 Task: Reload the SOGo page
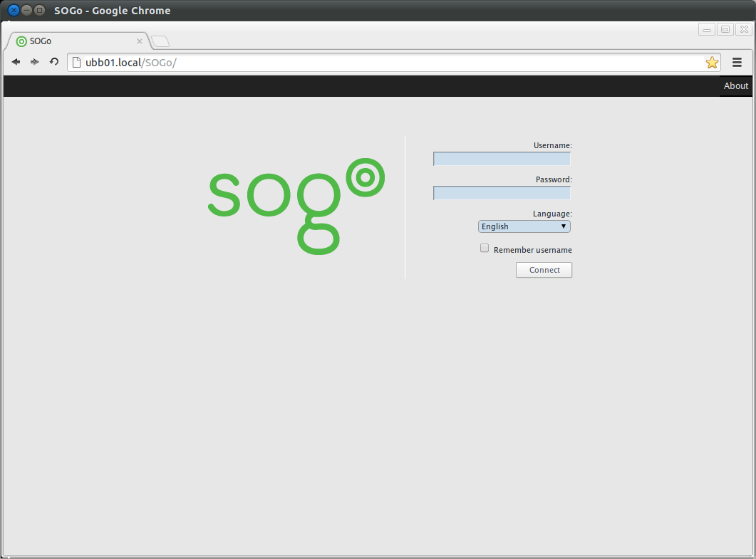point(54,62)
